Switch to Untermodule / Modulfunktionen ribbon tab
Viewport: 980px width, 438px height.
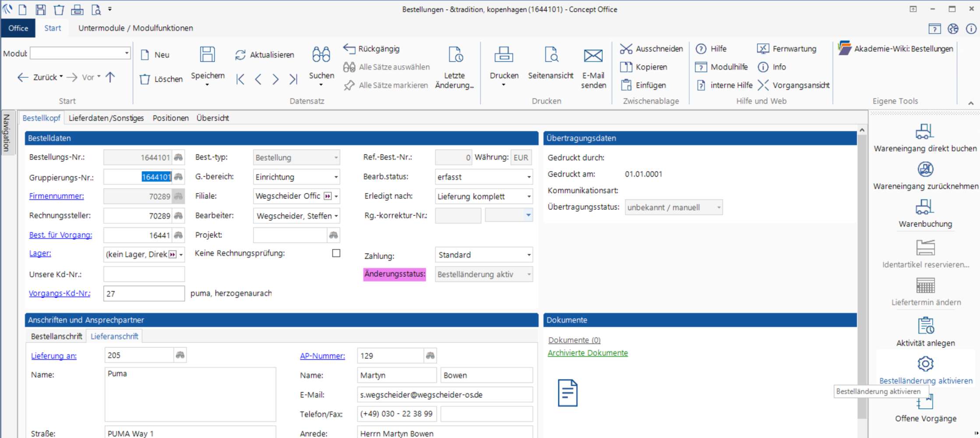tap(136, 28)
